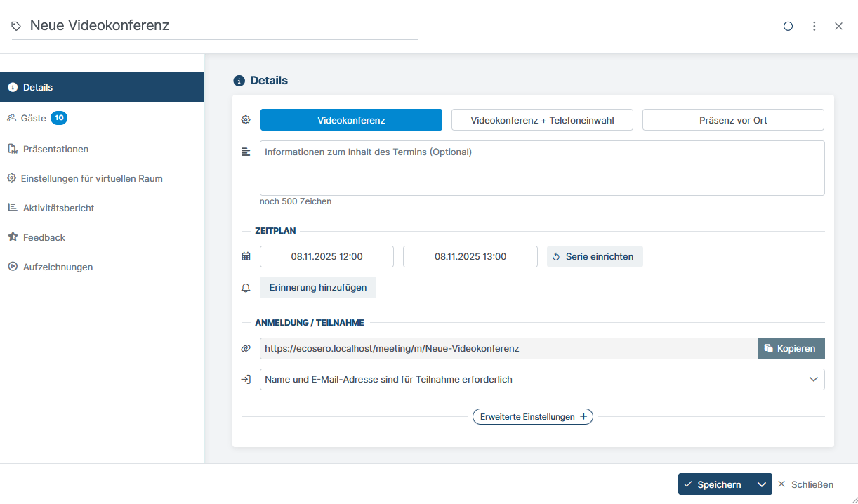This screenshot has height=504, width=858.
Task: Expand the Speichern dropdown arrow
Action: pyautogui.click(x=760, y=484)
